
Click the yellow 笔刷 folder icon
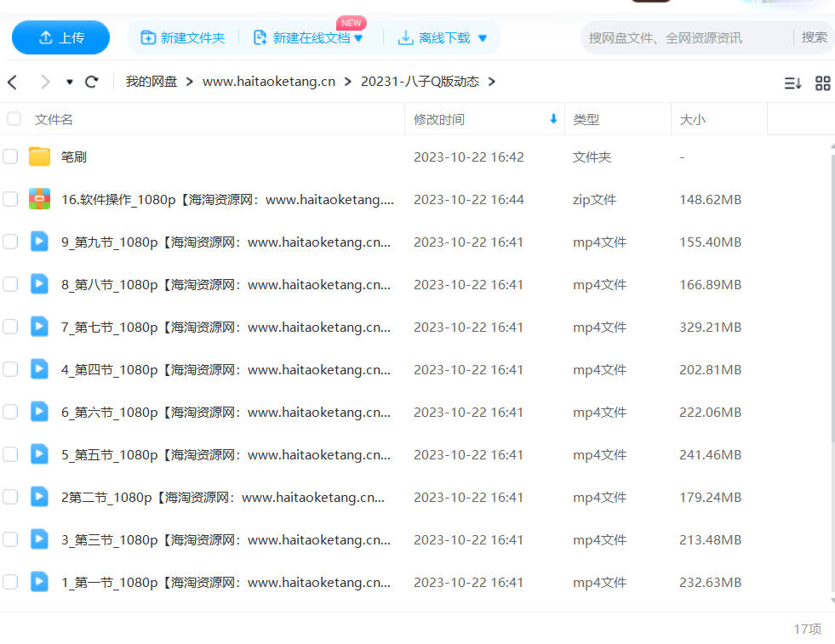[x=39, y=157]
